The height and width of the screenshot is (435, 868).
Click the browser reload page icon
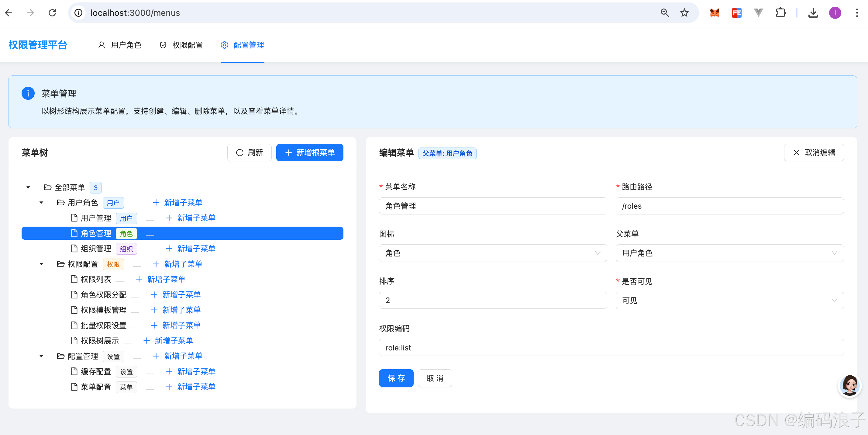coord(52,13)
